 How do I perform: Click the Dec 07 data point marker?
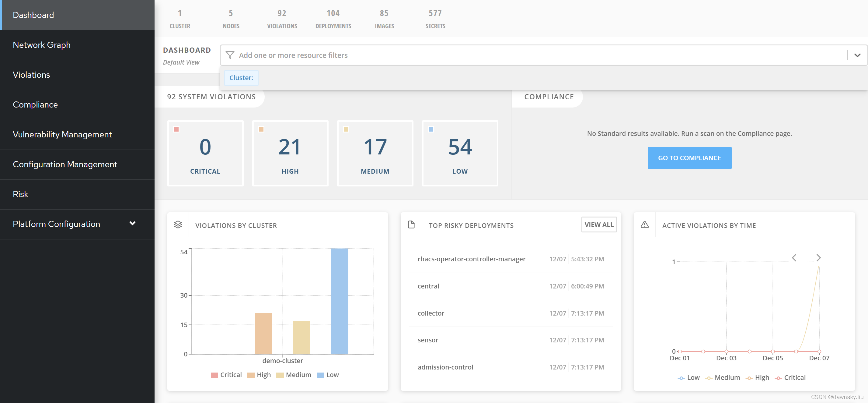[x=819, y=352]
